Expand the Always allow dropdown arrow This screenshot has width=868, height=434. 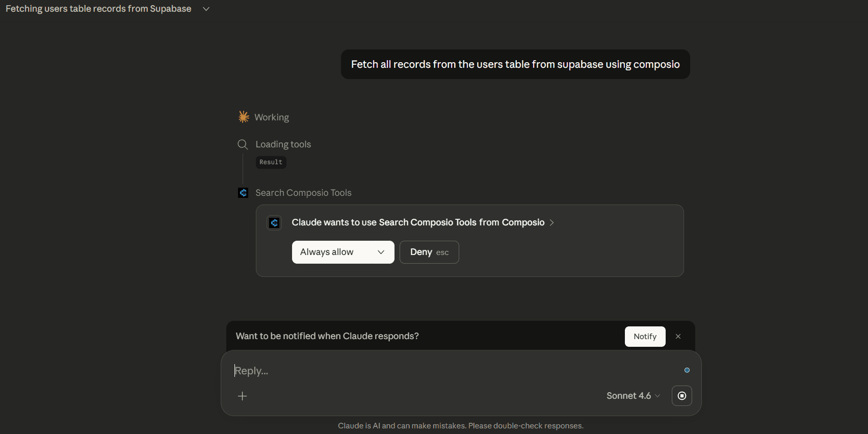[381, 252]
